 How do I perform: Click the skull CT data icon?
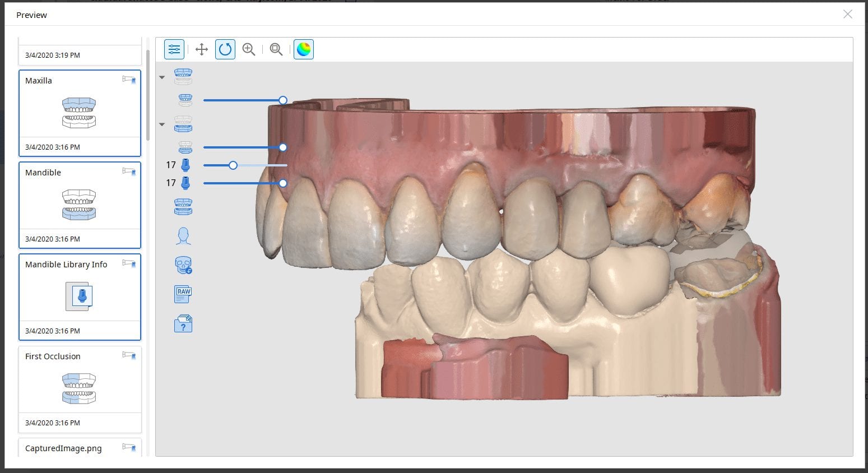[183, 265]
